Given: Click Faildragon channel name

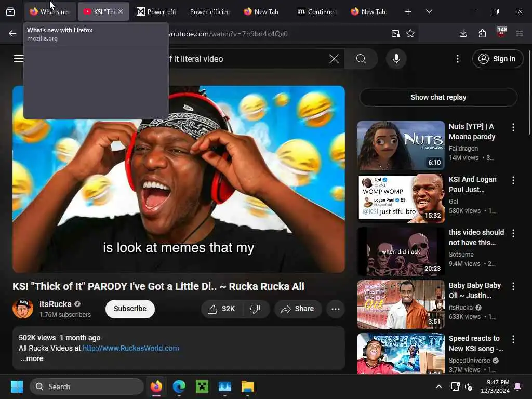Looking at the screenshot, I should 463,149.
